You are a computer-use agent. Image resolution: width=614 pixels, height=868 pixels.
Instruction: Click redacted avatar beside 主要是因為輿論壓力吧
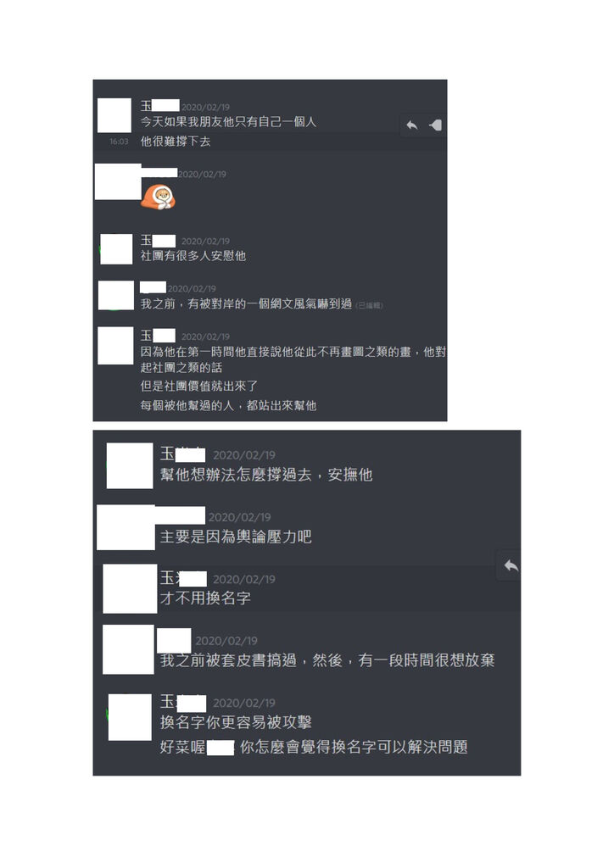tap(126, 527)
